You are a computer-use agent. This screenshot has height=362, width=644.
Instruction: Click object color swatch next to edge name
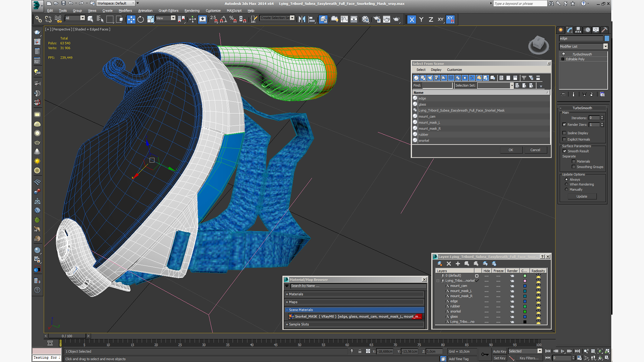point(607,39)
